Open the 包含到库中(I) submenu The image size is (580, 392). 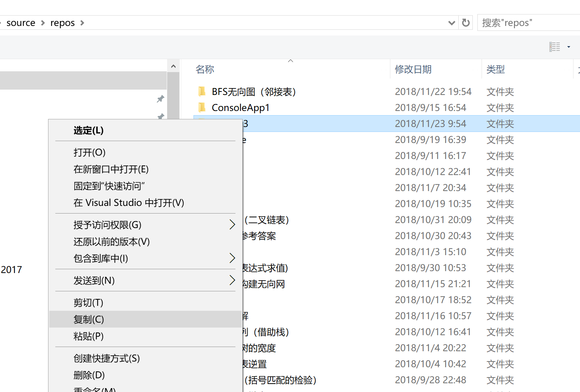click(x=145, y=259)
